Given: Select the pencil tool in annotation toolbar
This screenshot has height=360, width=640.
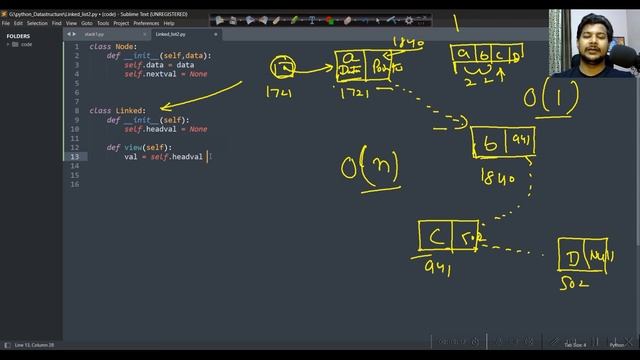Looking at the screenshot, I should tap(277, 20).
